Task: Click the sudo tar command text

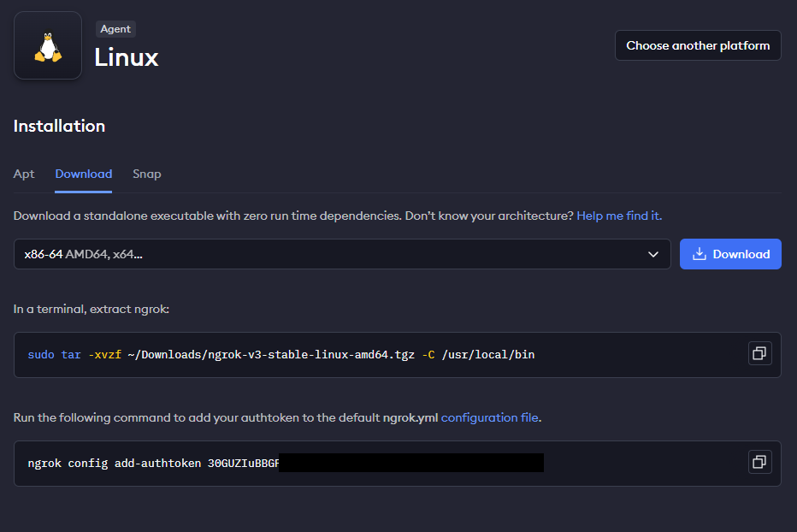Action: (x=280, y=354)
